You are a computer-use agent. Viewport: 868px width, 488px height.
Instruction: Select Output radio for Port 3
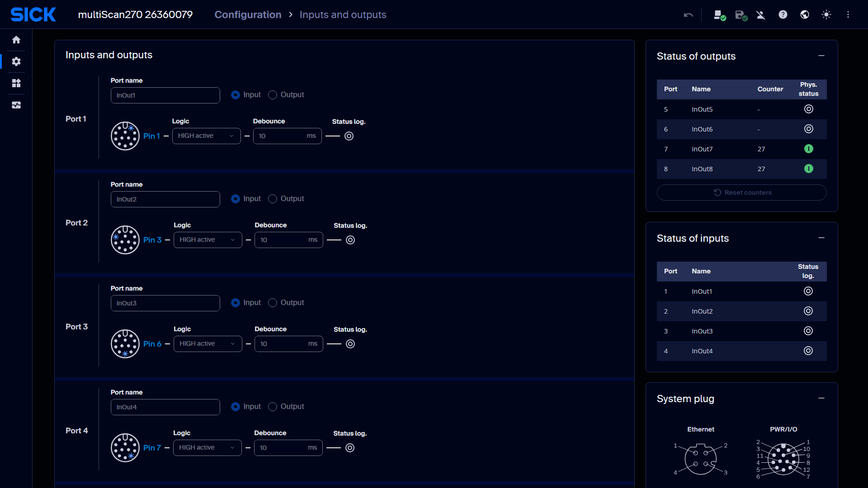coord(273,303)
